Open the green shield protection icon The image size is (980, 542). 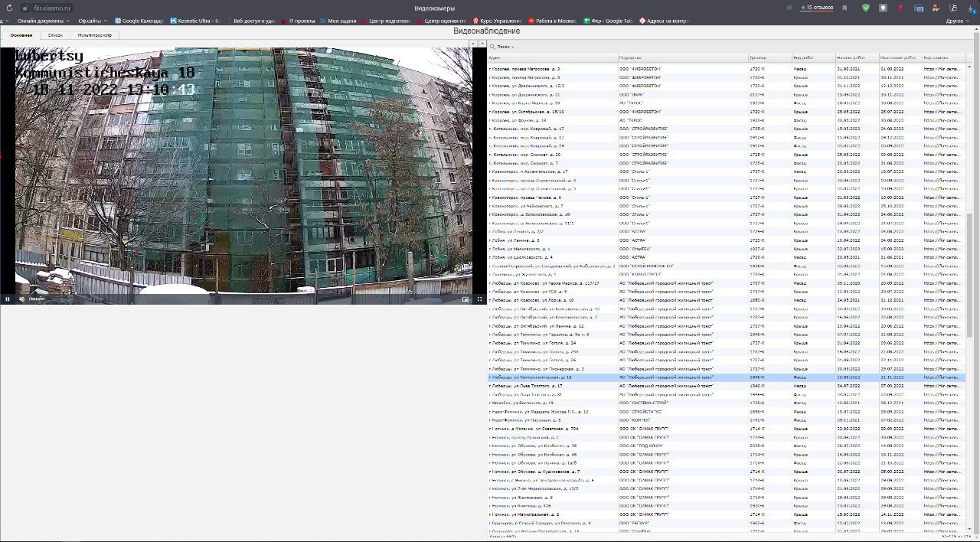[x=865, y=8]
